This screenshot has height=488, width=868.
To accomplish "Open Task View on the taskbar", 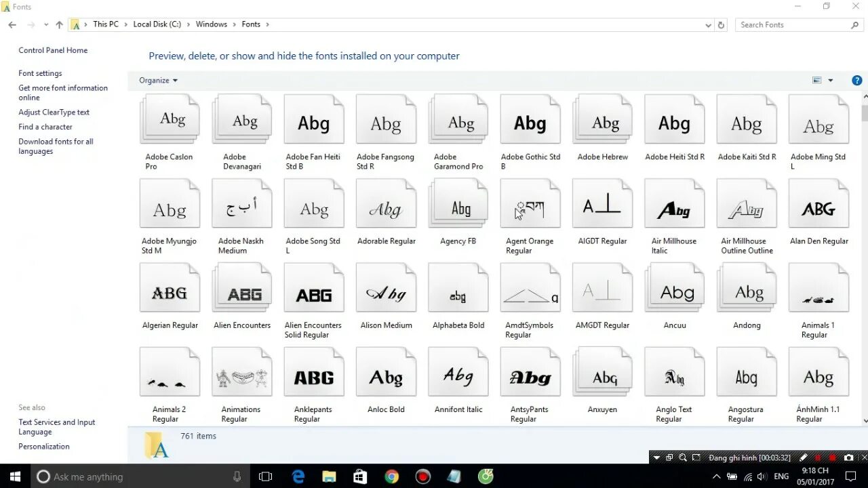I will [266, 476].
